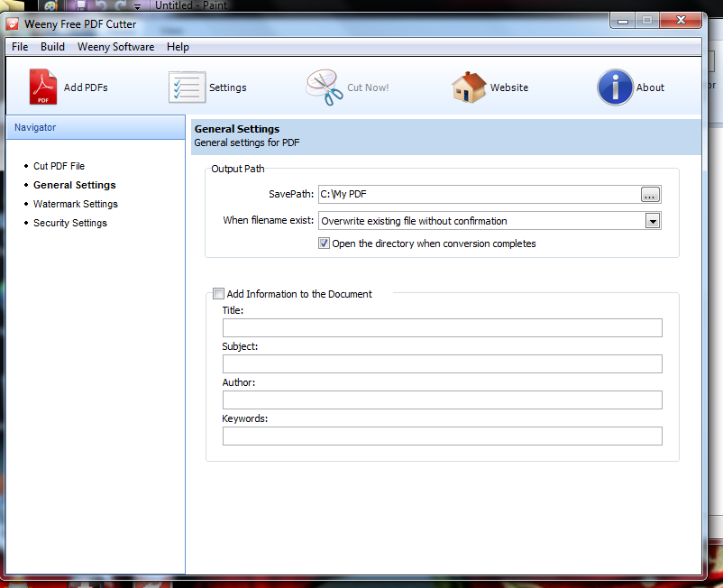This screenshot has width=723, height=588.
Task: Minimize the Weeny Free PDF Cutter window
Action: (x=623, y=21)
